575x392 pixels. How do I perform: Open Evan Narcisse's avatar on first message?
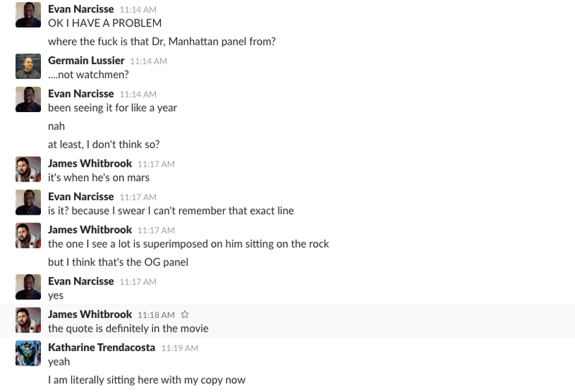[x=28, y=15]
